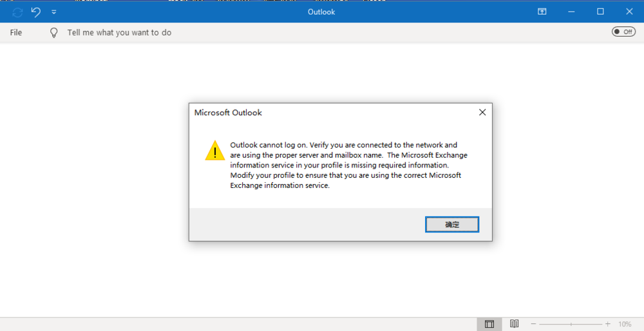Screen dimensions: 644x331
Task: Click the yellow warning triangle icon
Action: 214,151
